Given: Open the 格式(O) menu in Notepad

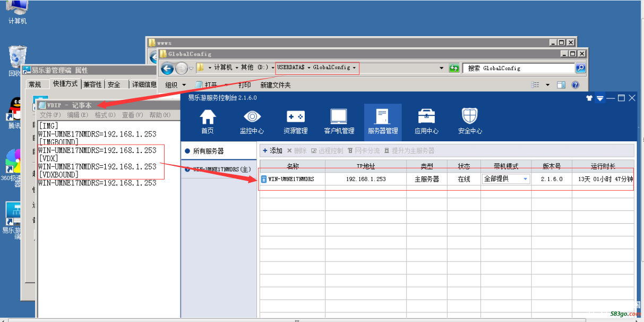Looking at the screenshot, I should point(105,115).
